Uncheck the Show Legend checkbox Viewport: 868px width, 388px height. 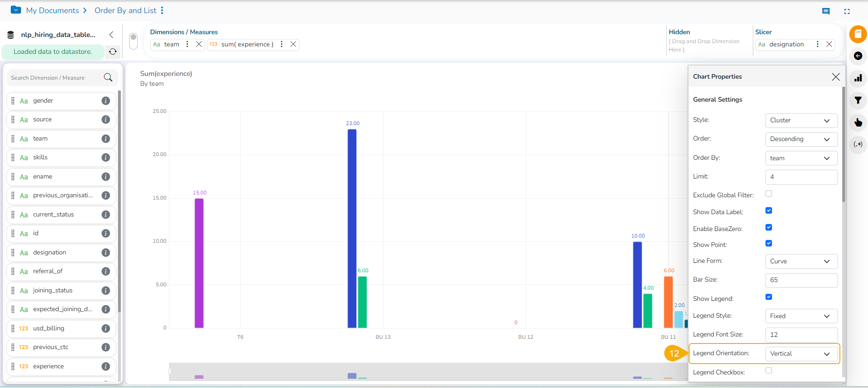point(769,297)
